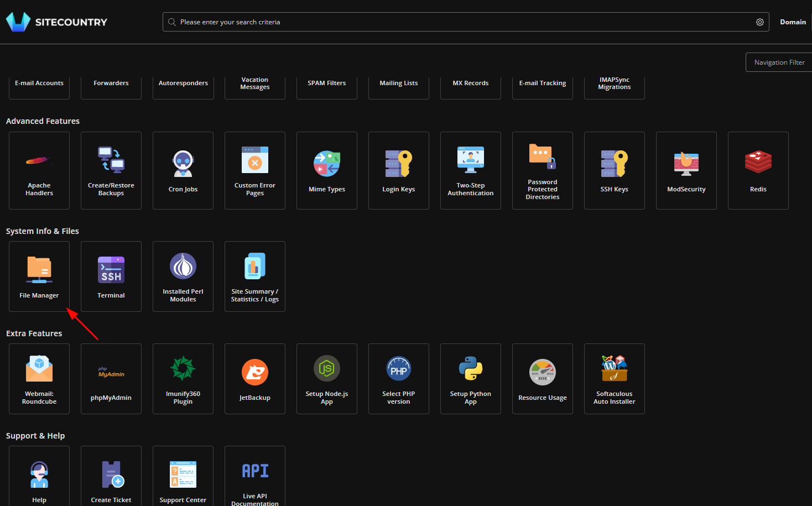Open Setup Python App
Viewport: 812px width, 506px height.
pyautogui.click(x=471, y=379)
